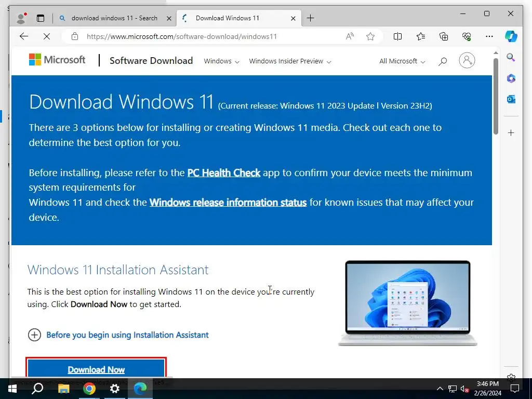Open taskbar search

click(37, 389)
